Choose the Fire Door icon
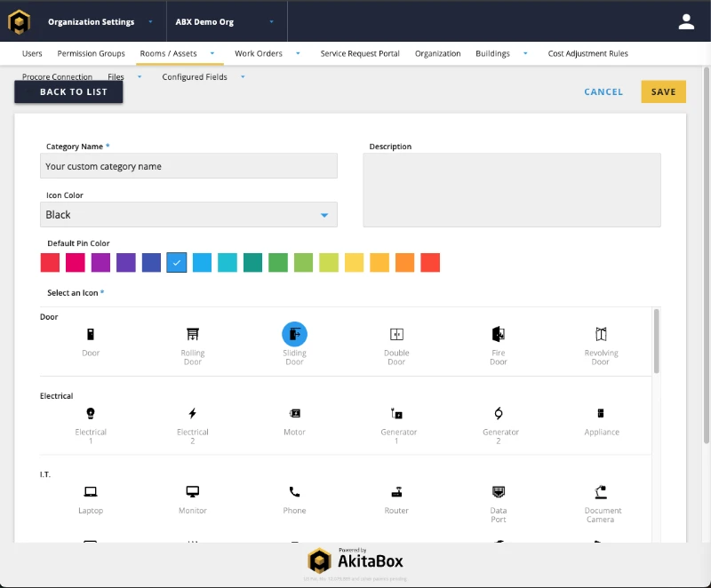The width and height of the screenshot is (711, 588). pyautogui.click(x=499, y=335)
